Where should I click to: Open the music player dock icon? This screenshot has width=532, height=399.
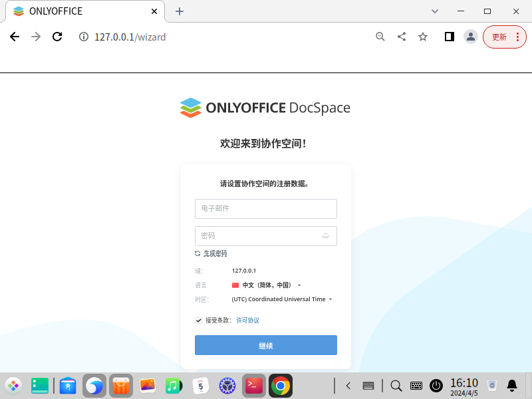pyautogui.click(x=174, y=386)
